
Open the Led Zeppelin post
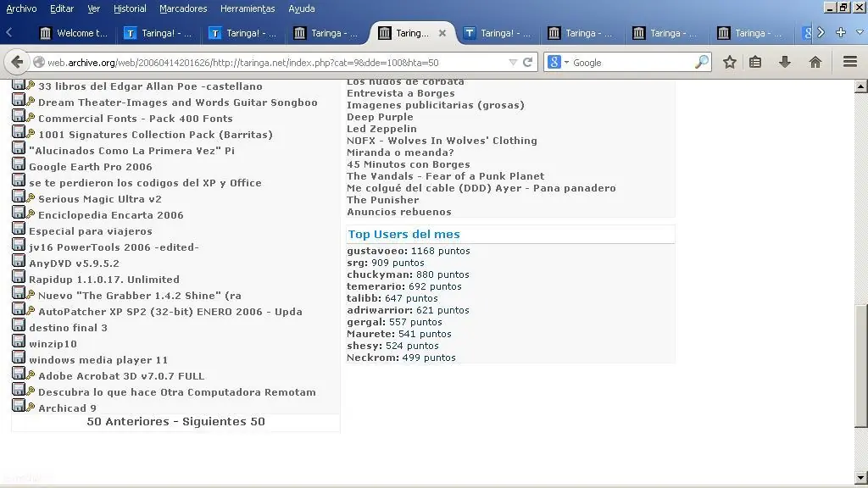(381, 129)
